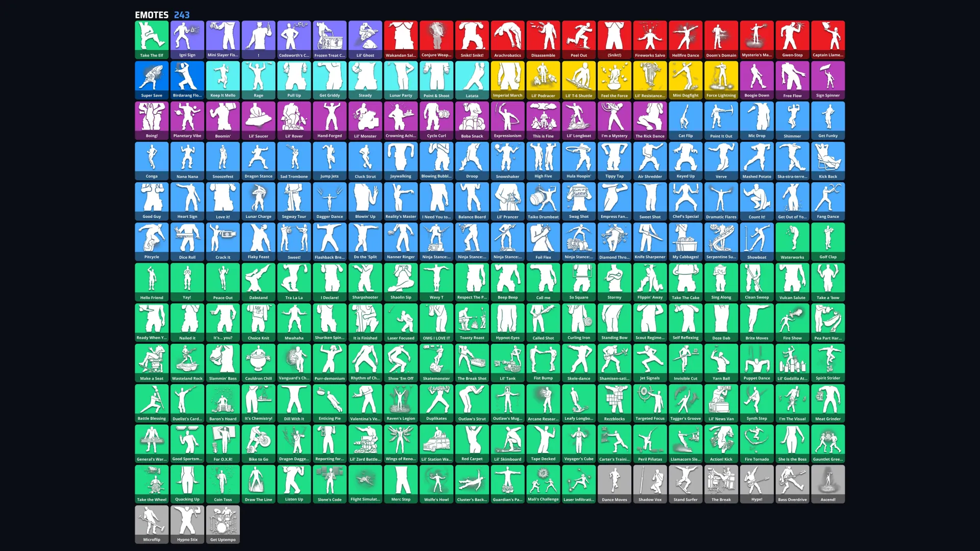Viewport: 980px width, 551px height.
Task: Select the Kick Back emote
Action: pyautogui.click(x=828, y=161)
